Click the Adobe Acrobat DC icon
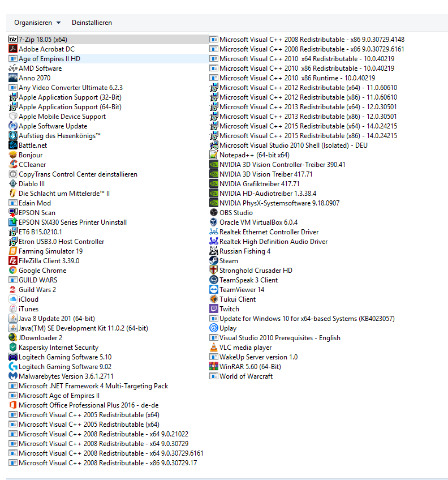448x480 pixels. click(x=13, y=49)
